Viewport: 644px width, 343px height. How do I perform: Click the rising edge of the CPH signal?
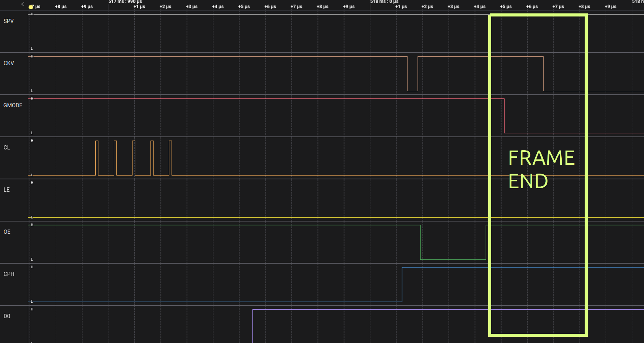pyautogui.click(x=402, y=284)
